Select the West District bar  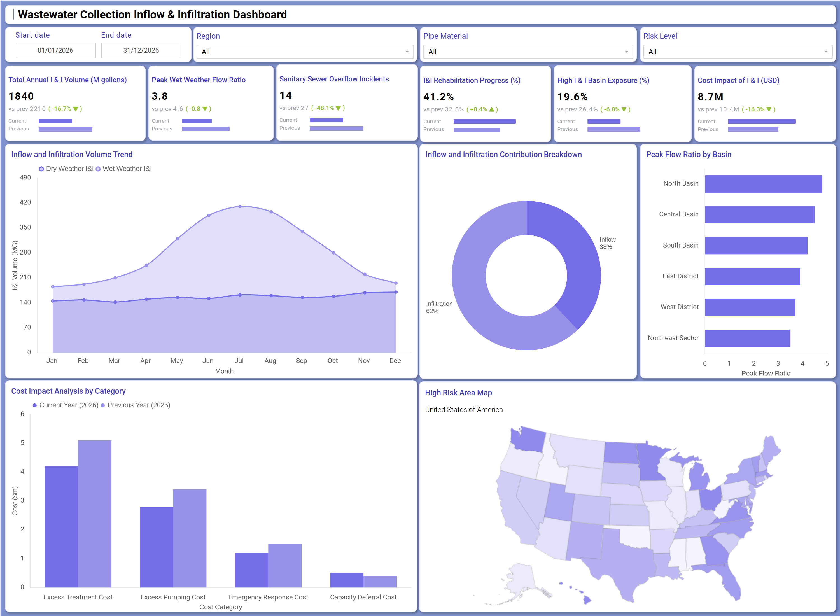tap(750, 308)
